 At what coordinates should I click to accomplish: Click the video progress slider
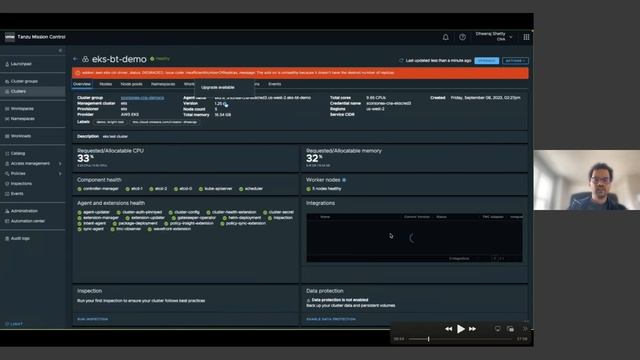[460, 339]
